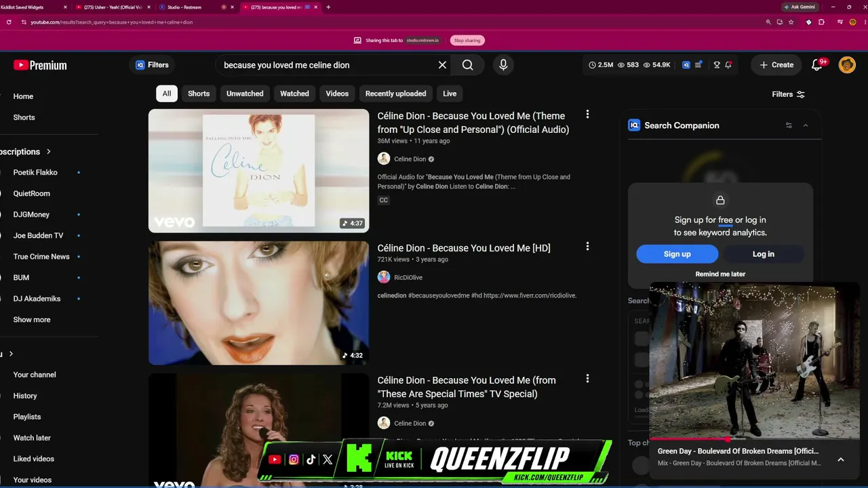This screenshot has height=488, width=868.
Task: Click the 2.5M clock stat in vidIQ bar
Action: (x=601, y=65)
